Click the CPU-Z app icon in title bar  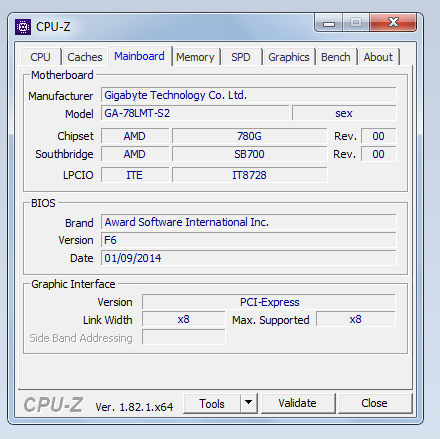pyautogui.click(x=23, y=27)
